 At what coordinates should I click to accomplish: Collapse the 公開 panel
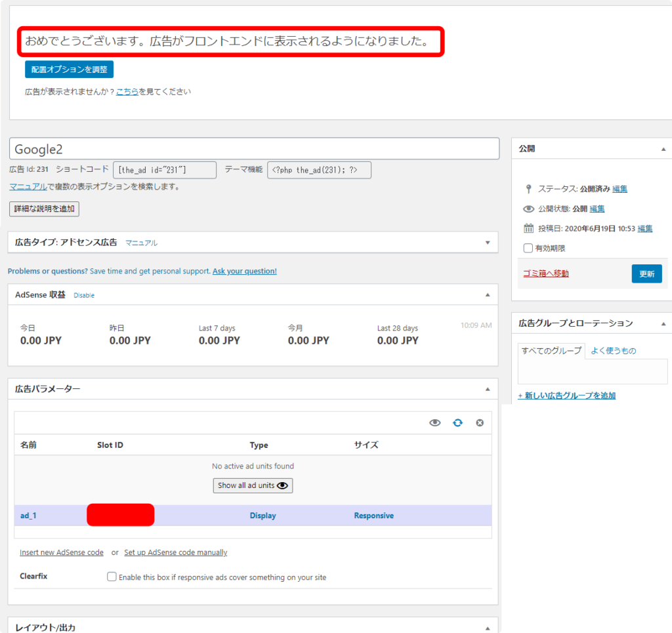(x=663, y=149)
